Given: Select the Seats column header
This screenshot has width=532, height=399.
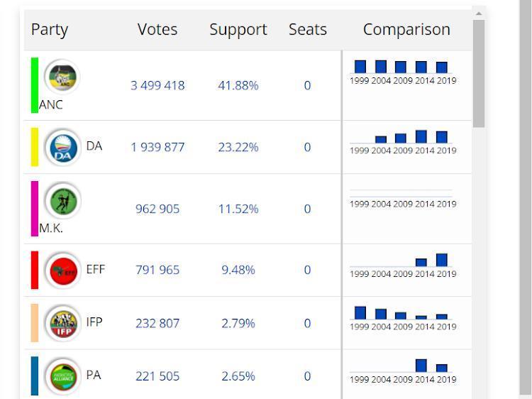Looking at the screenshot, I should coord(308,30).
